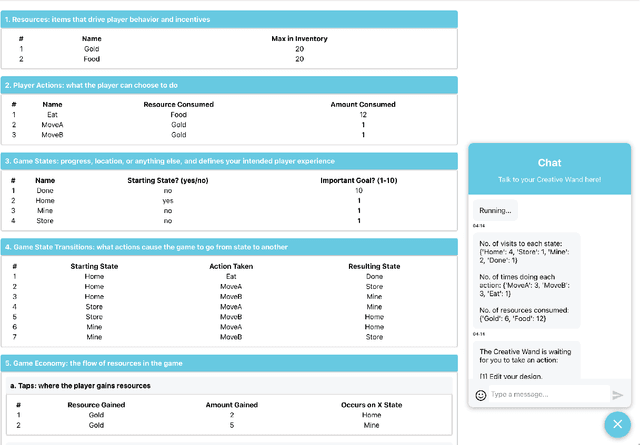Focus the 'Type a message...' input field
This screenshot has height=445, width=640.
click(546, 395)
